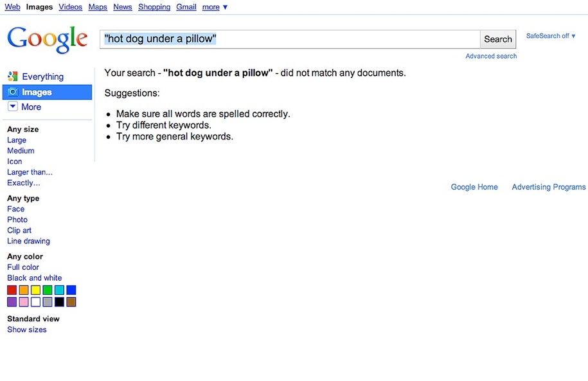Select Black and white color filter

click(x=35, y=278)
